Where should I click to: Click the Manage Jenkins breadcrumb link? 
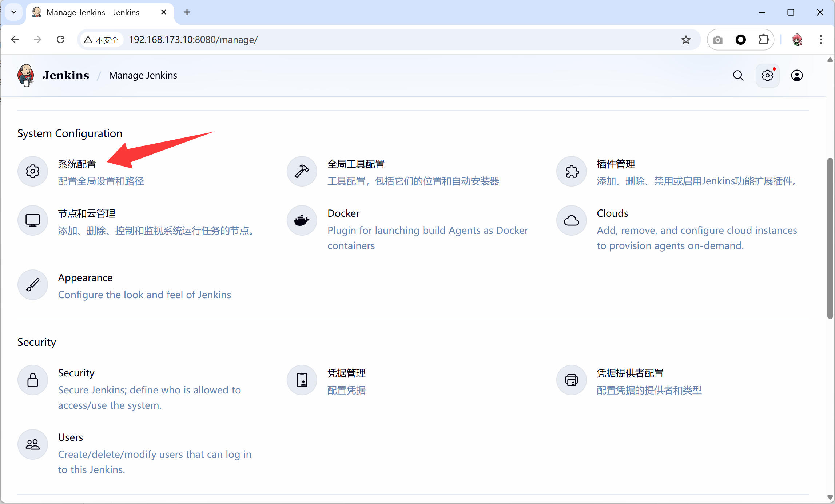143,75
